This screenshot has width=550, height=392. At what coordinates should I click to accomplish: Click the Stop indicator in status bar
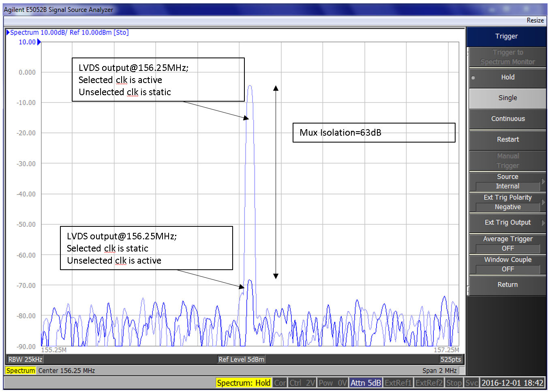(x=454, y=383)
